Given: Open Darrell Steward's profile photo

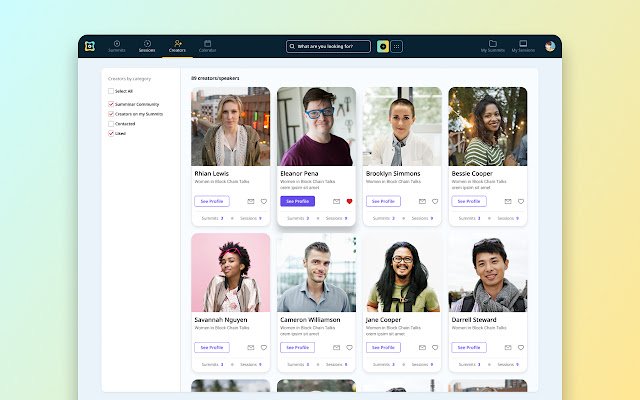Looking at the screenshot, I should [x=488, y=273].
